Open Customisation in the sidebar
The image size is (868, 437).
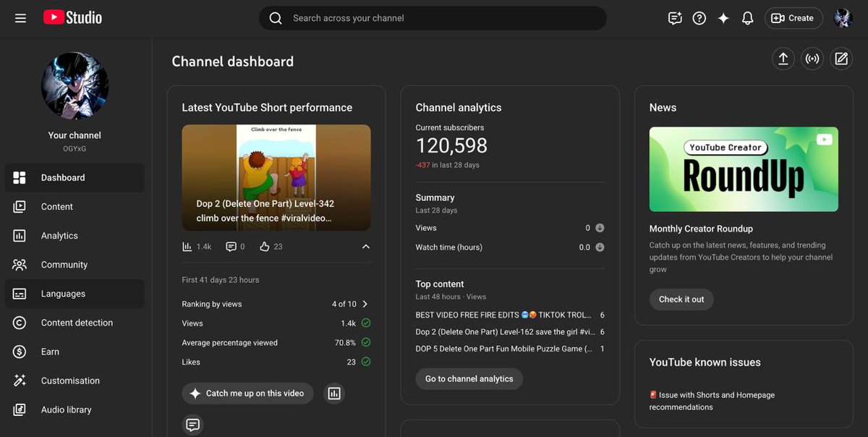[75, 381]
